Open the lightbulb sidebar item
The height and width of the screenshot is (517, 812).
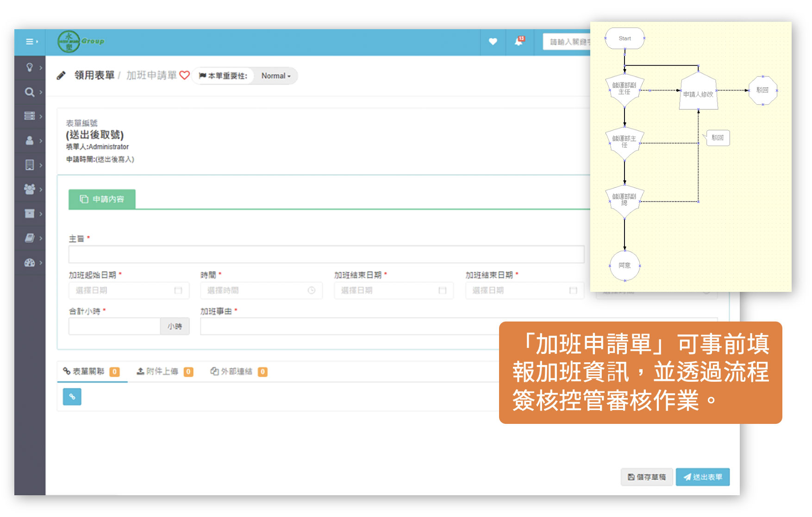point(30,68)
